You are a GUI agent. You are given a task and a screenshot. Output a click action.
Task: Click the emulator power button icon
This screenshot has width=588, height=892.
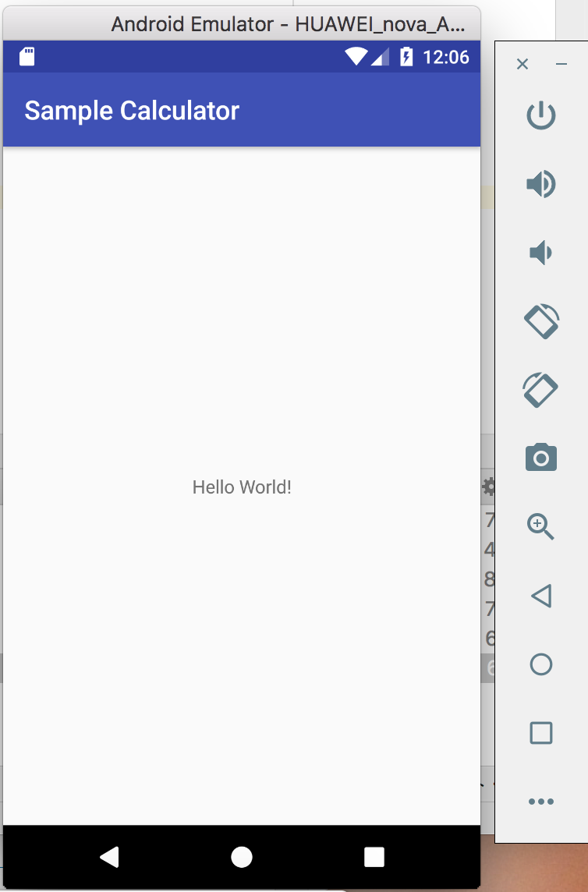[x=540, y=115]
